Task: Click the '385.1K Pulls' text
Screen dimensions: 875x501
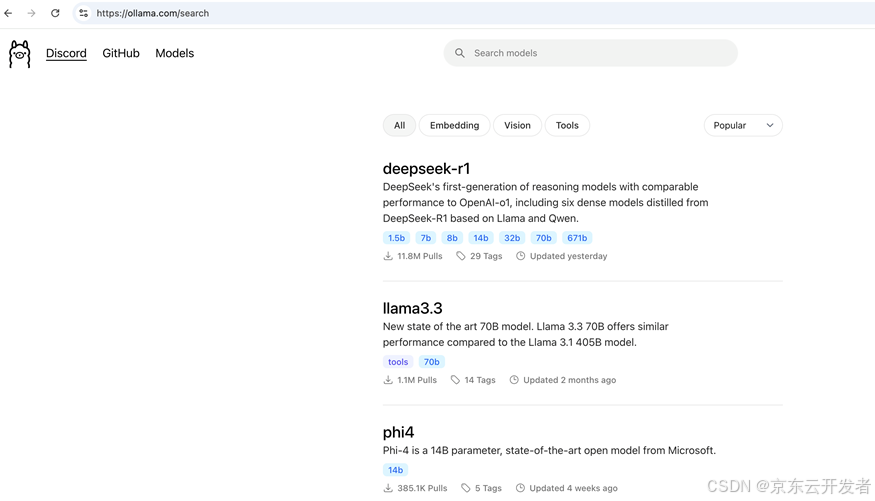Action: [422, 488]
